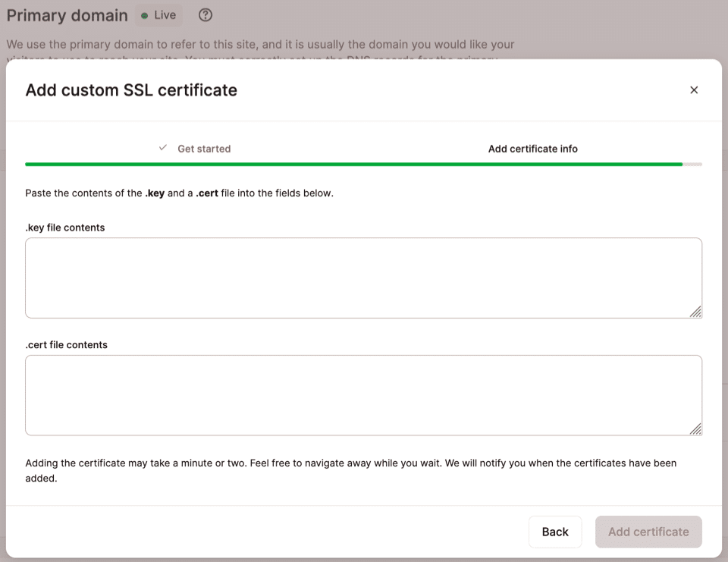The width and height of the screenshot is (728, 562).
Task: Click the Live status badge
Action: pos(159,15)
